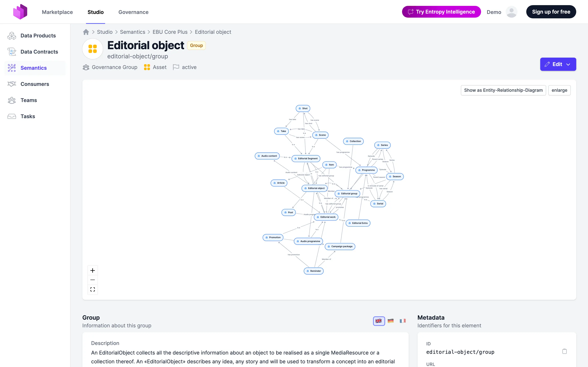Click Sign up for free
588x367 pixels.
[x=551, y=11]
